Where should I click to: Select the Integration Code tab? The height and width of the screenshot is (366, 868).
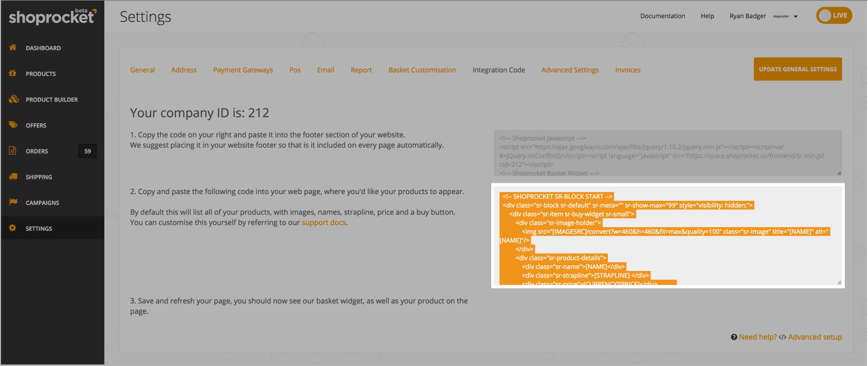499,70
